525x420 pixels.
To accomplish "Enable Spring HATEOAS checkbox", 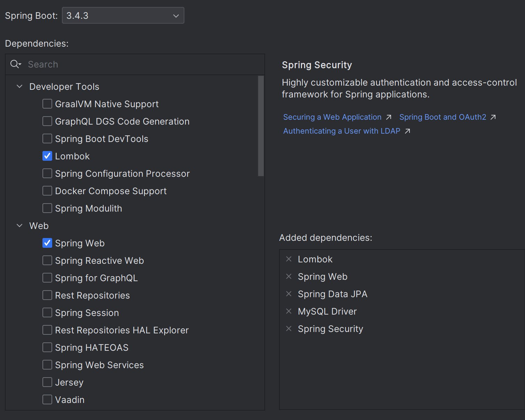I will 47,347.
